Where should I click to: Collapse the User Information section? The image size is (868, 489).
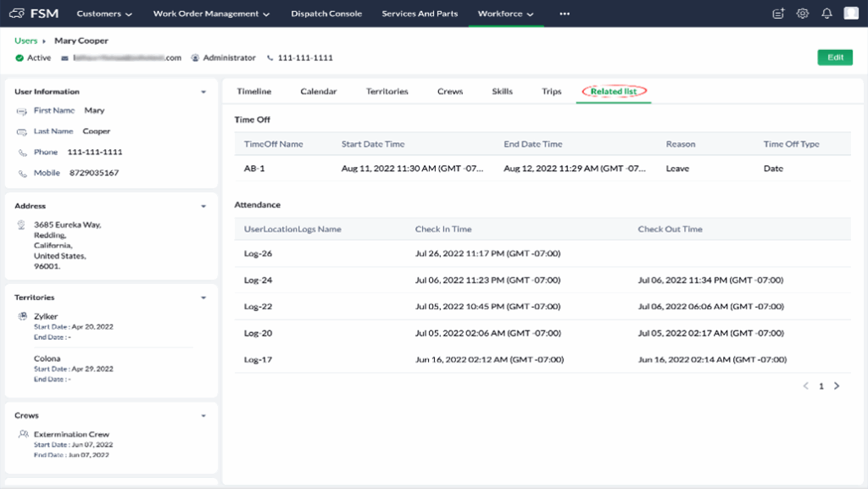203,92
